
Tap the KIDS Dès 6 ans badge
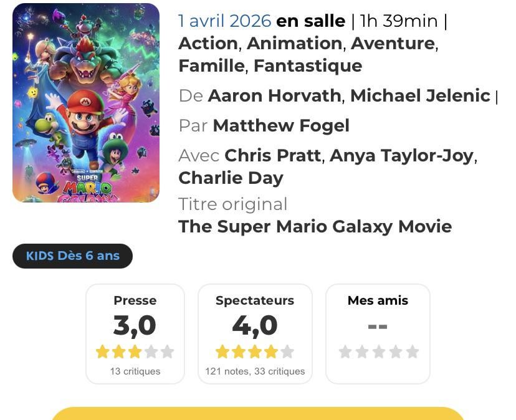pyautogui.click(x=72, y=256)
